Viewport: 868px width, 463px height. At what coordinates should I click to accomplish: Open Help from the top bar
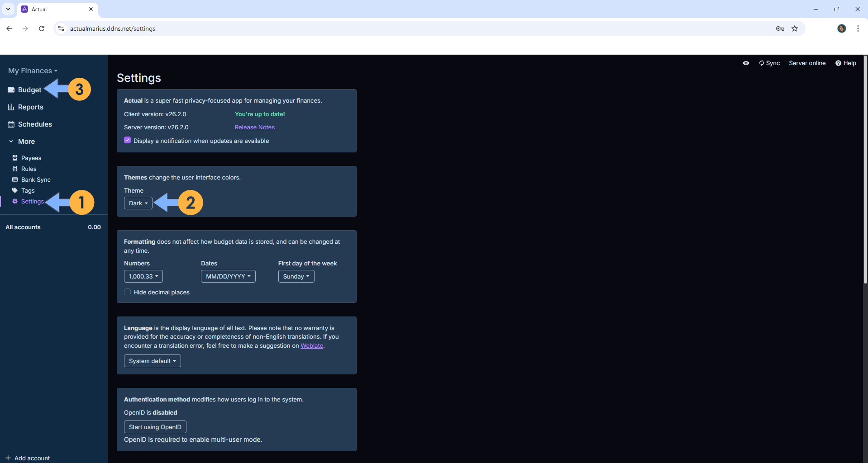[845, 63]
